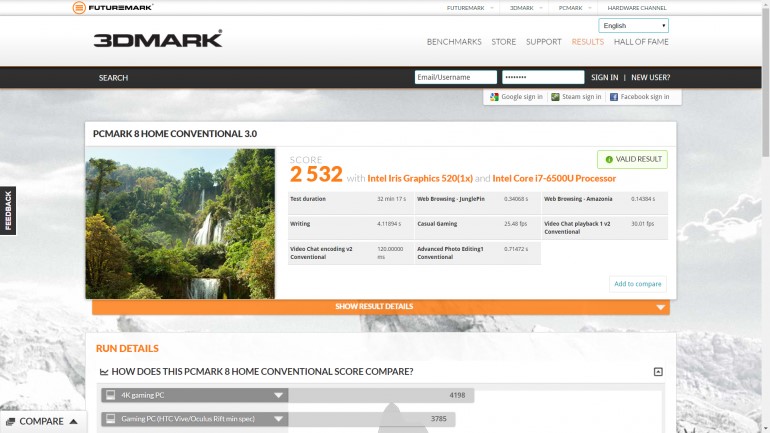Open the Gaming PC HTC Vive dropdown arrow
The image size is (770, 433).
tap(278, 419)
